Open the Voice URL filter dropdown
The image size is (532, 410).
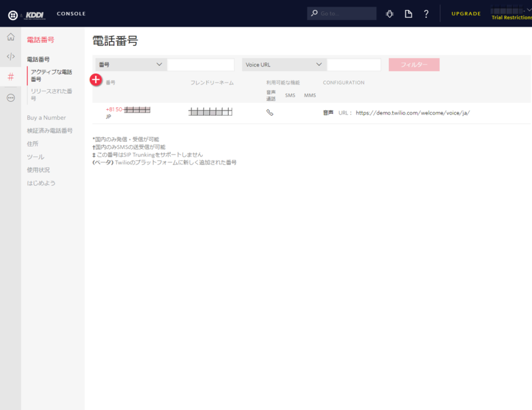pyautogui.click(x=284, y=65)
